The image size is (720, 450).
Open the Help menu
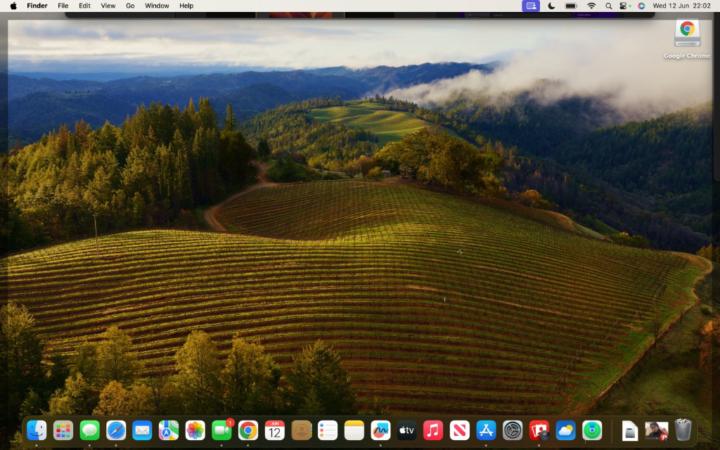pos(186,6)
